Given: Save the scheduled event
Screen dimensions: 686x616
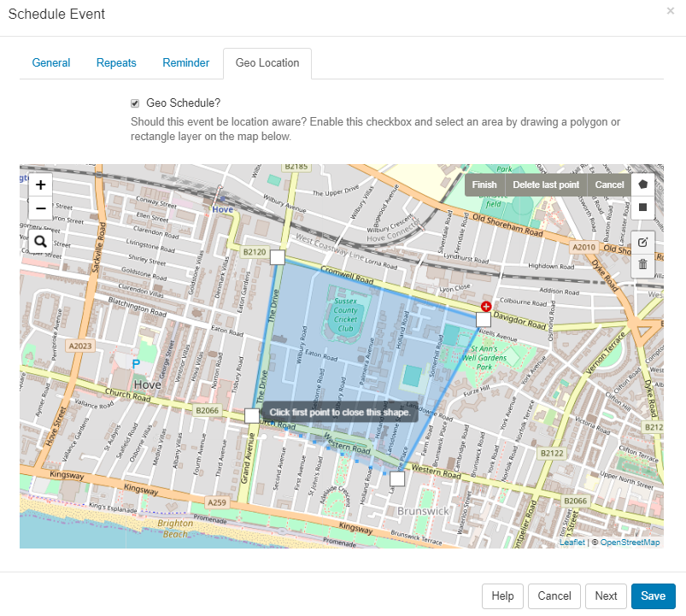Looking at the screenshot, I should pos(653,596).
